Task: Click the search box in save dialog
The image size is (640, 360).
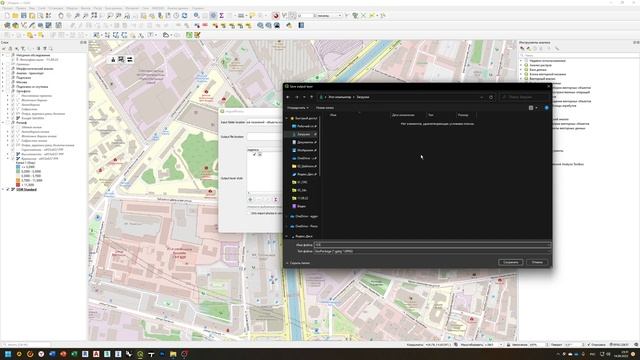Action: click(x=524, y=97)
